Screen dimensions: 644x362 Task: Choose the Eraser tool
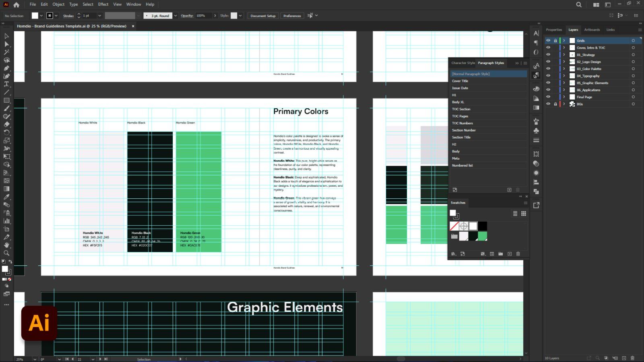click(x=6, y=125)
